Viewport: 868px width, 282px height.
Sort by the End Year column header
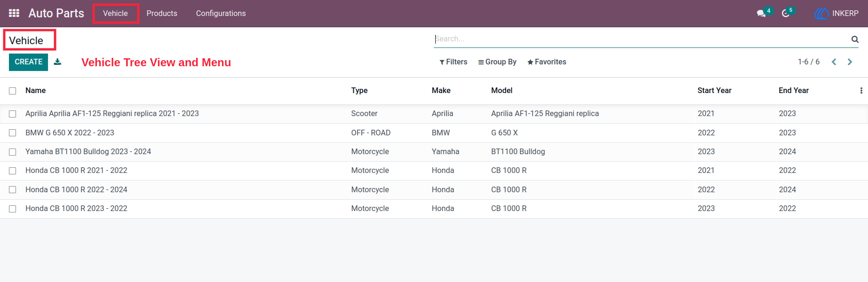[x=794, y=91]
